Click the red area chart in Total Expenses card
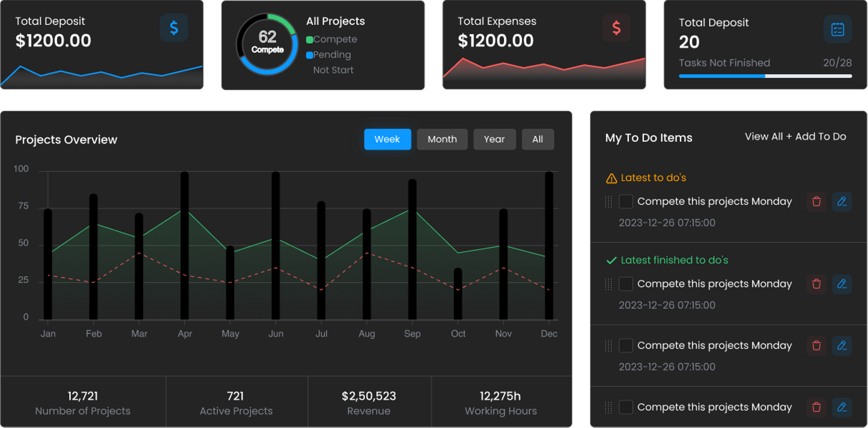The image size is (868, 428). click(x=544, y=69)
